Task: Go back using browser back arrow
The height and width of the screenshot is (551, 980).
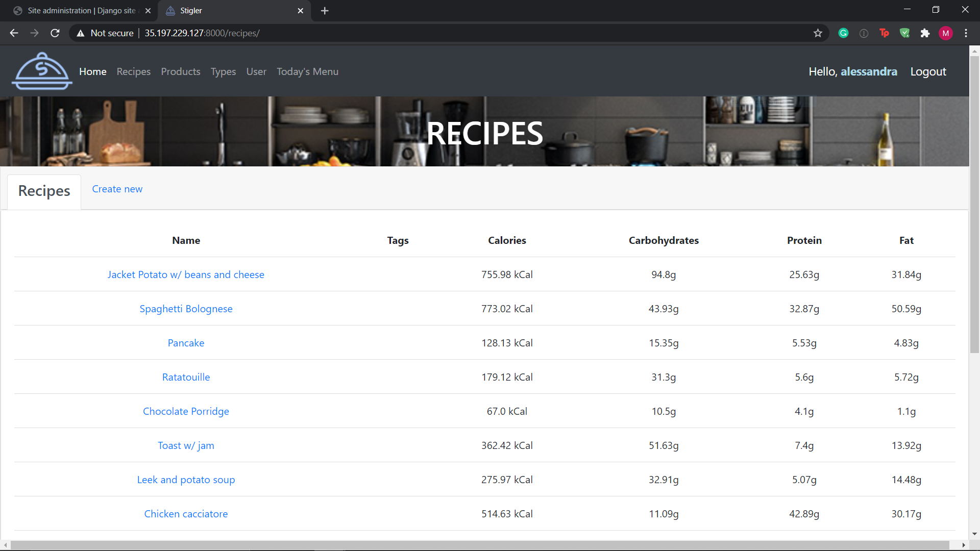Action: pyautogui.click(x=14, y=33)
